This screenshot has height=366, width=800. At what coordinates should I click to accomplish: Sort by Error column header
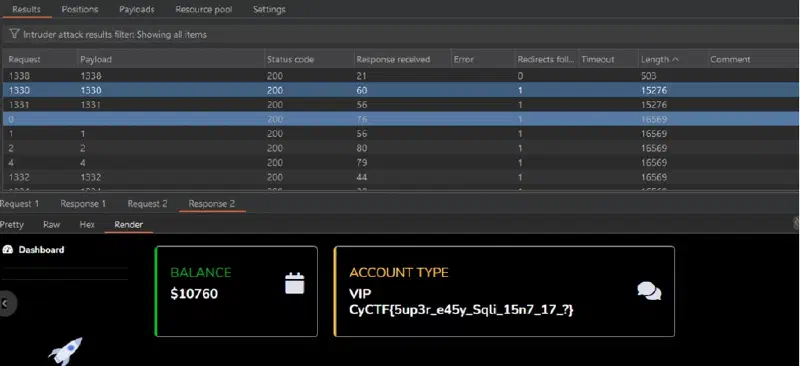pyautogui.click(x=483, y=59)
